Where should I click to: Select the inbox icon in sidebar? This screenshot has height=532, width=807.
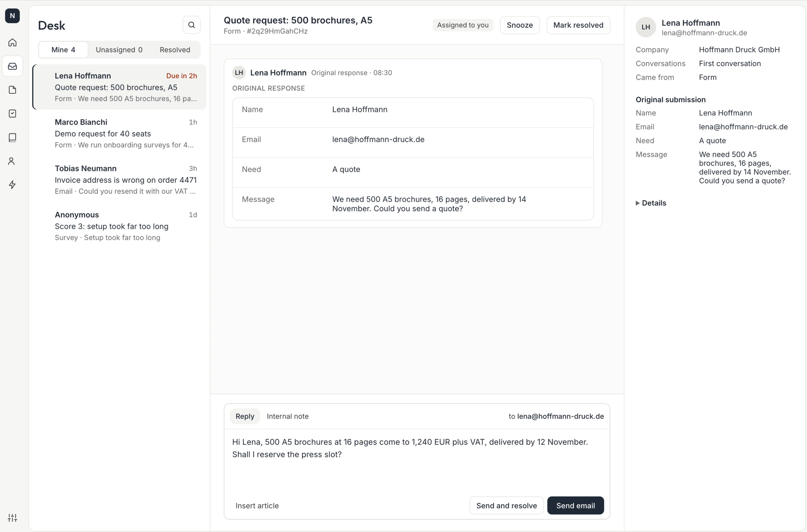coord(12,66)
